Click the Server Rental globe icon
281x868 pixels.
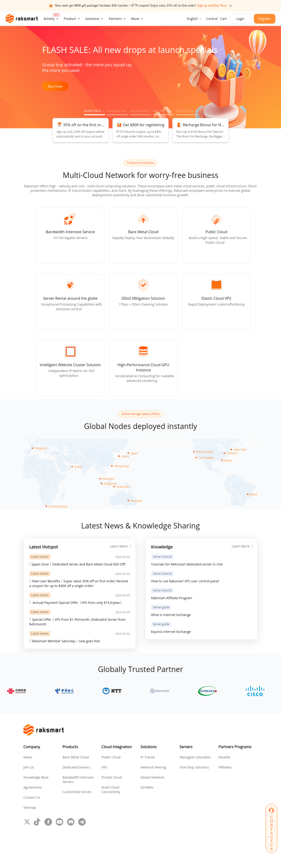[x=70, y=285]
